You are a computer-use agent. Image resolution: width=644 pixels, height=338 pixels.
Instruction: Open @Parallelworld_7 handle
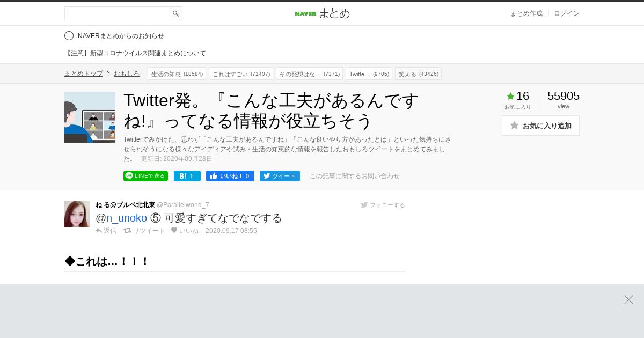click(x=183, y=205)
